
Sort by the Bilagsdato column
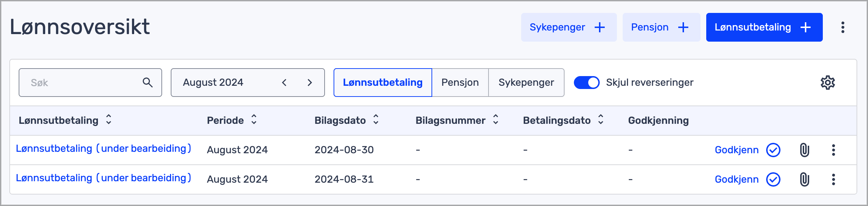coord(376,120)
